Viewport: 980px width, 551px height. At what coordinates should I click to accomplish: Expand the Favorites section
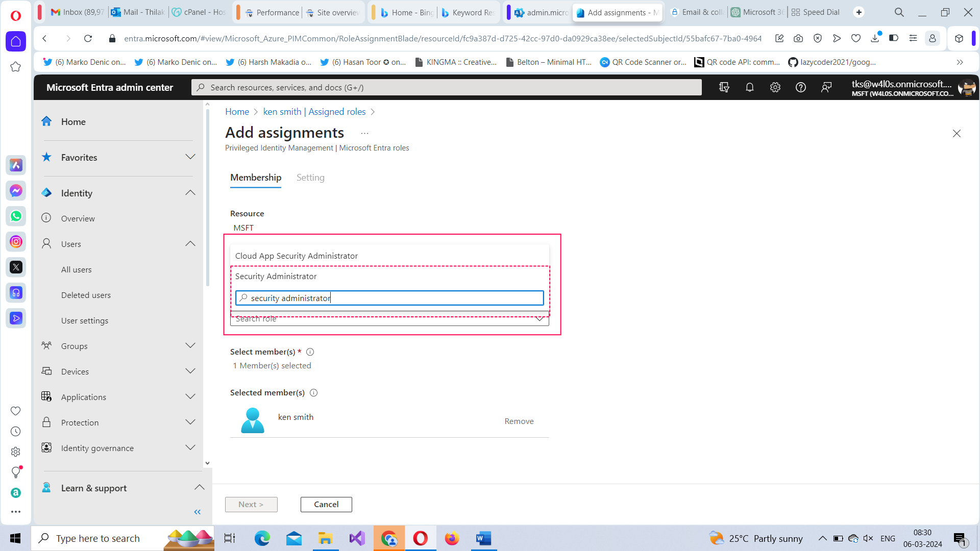[x=190, y=157]
